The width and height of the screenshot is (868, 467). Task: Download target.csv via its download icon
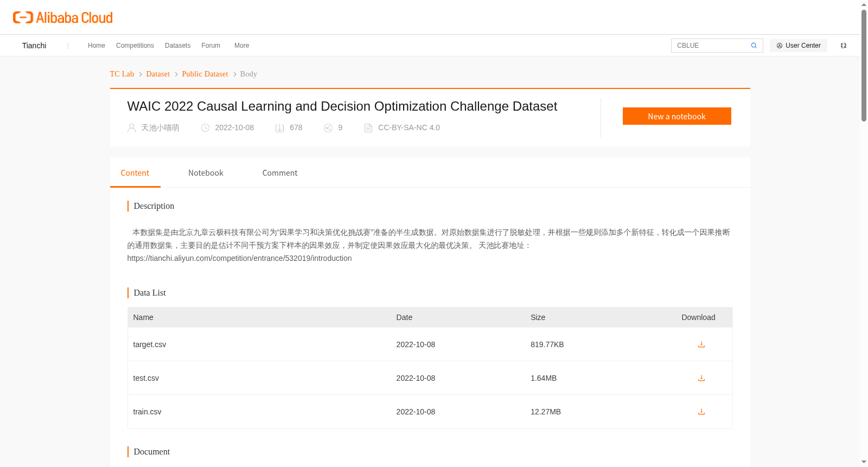[x=701, y=344]
